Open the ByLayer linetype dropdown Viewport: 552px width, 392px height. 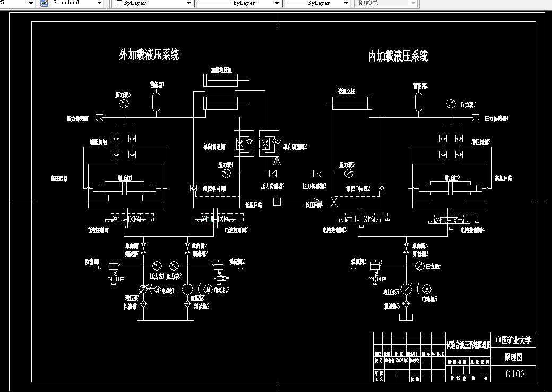click(277, 4)
